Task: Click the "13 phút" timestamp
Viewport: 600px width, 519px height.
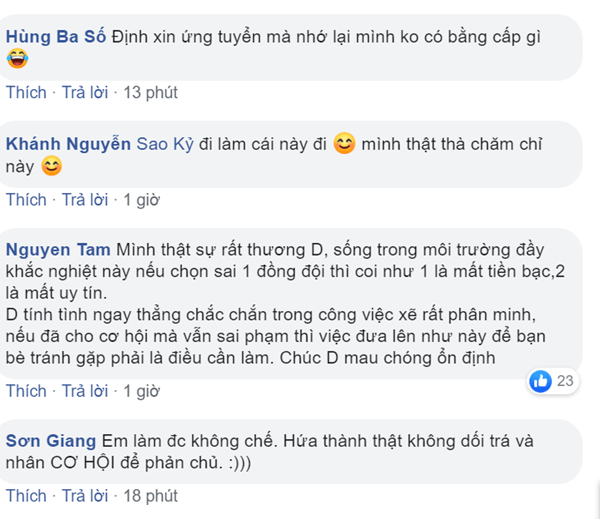Action: pyautogui.click(x=150, y=93)
